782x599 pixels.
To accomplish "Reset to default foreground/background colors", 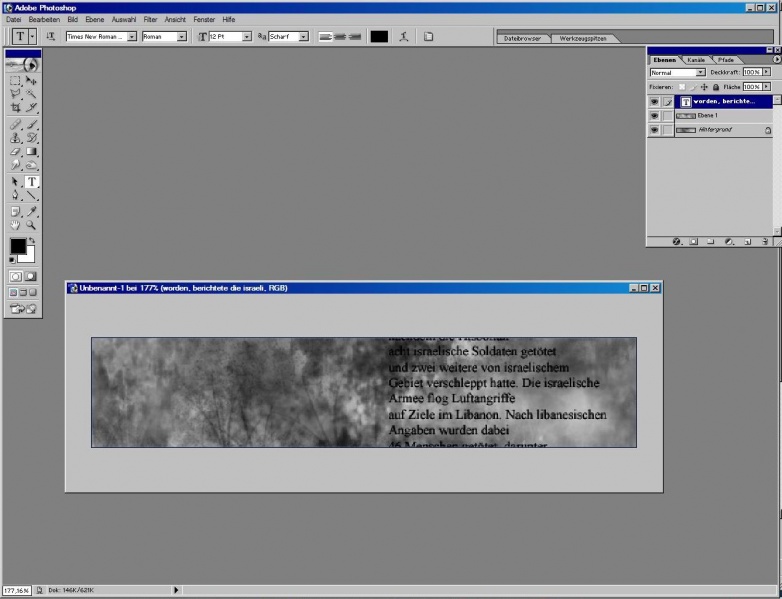I will 12,260.
